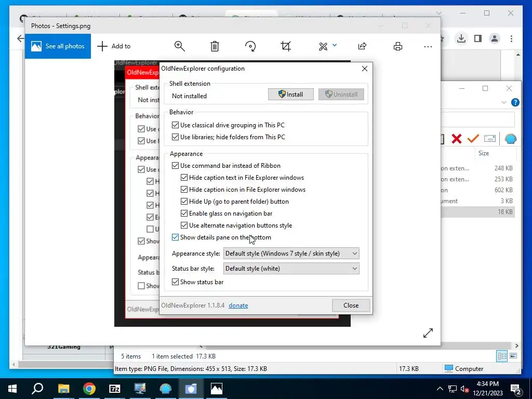Open the 'donate' link
Image resolution: width=532 pixels, height=399 pixels.
click(238, 305)
